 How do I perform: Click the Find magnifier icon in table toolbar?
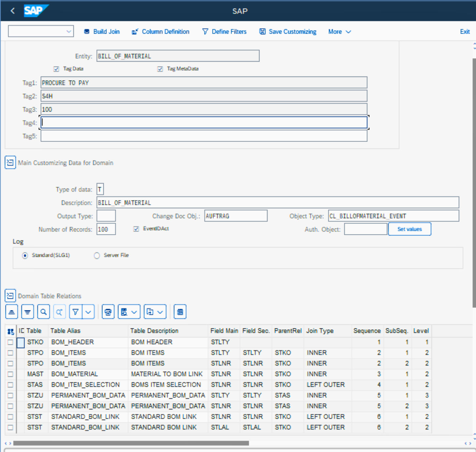(x=43, y=312)
